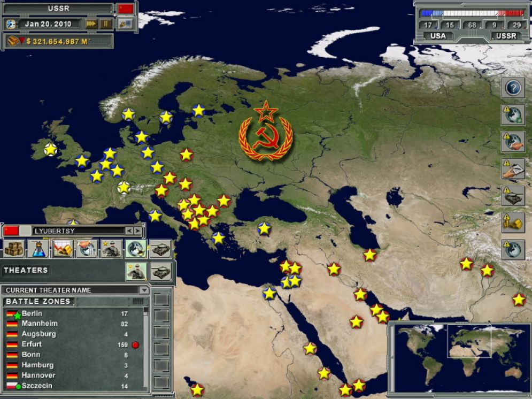Open the diplomacy handshake alert icon
This screenshot has height=399, width=532.
click(513, 142)
